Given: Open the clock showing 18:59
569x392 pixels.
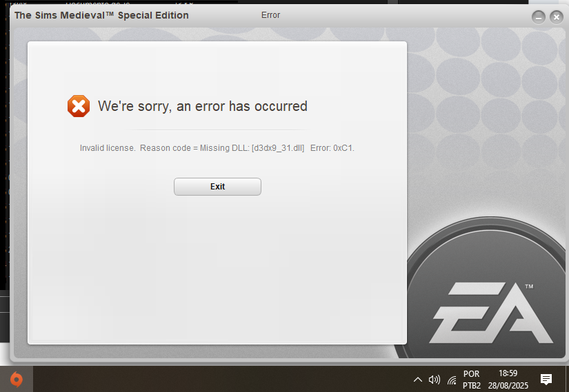Looking at the screenshot, I should [508, 380].
